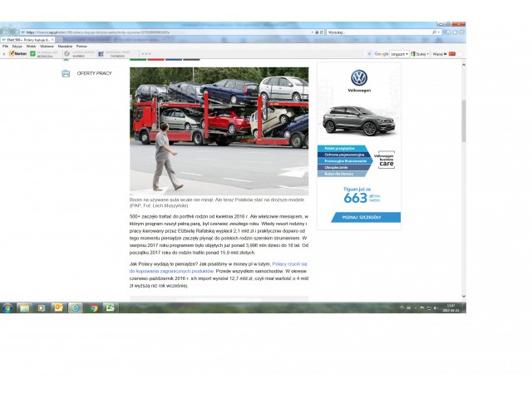Open the Ulubione menu
Screen dimensions: 532x399
[47, 46]
